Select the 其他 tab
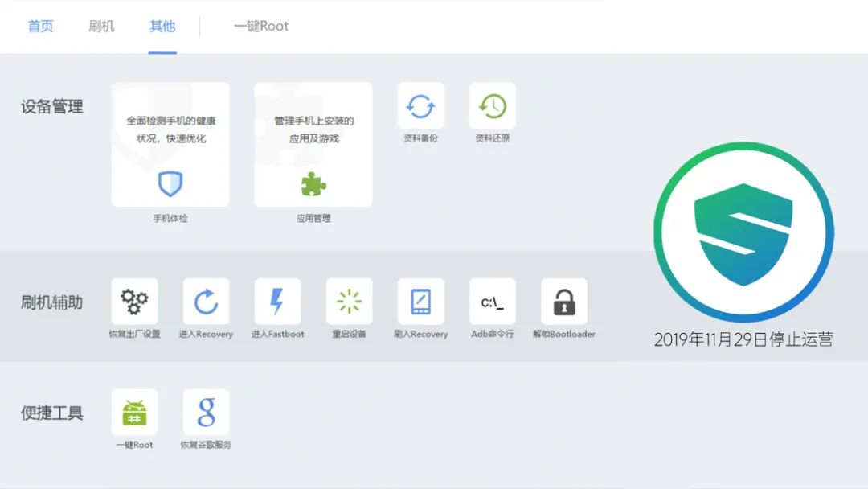Viewport: 868px width, 489px height. (x=162, y=26)
